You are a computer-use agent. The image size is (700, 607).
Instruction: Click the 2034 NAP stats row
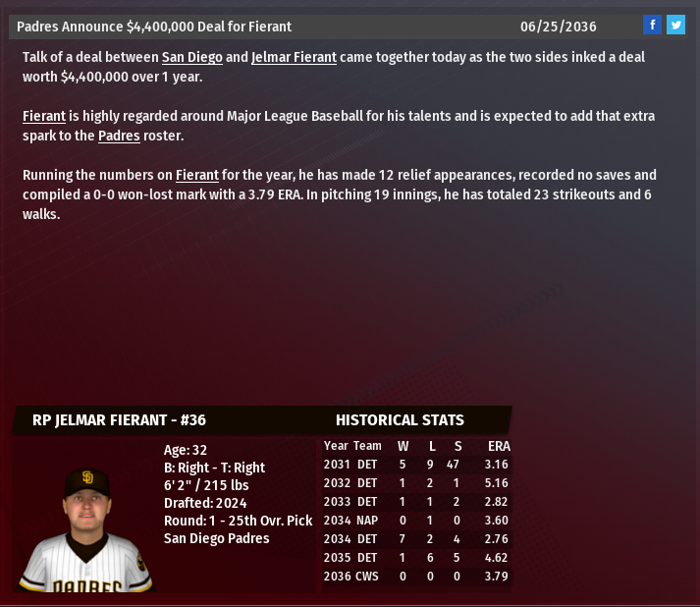pyautogui.click(x=417, y=520)
